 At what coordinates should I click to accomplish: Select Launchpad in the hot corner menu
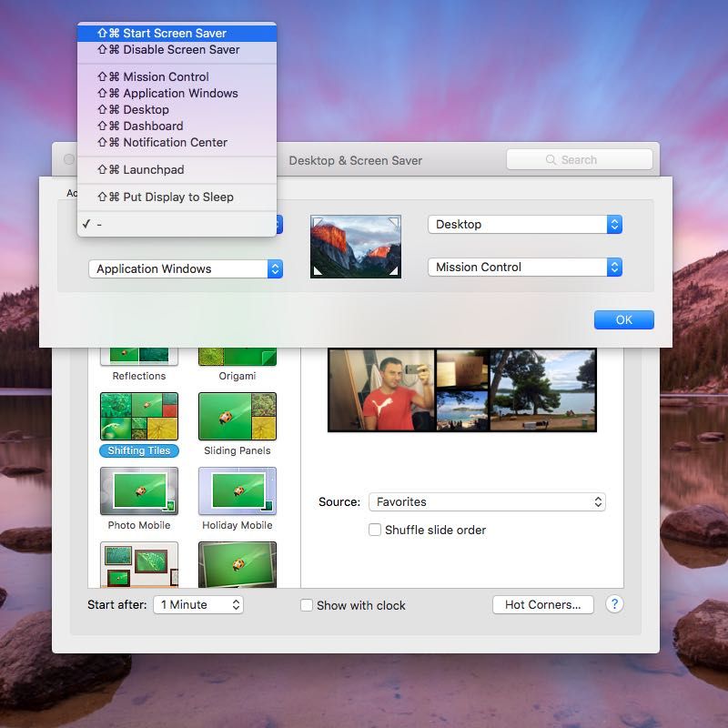tap(177, 170)
